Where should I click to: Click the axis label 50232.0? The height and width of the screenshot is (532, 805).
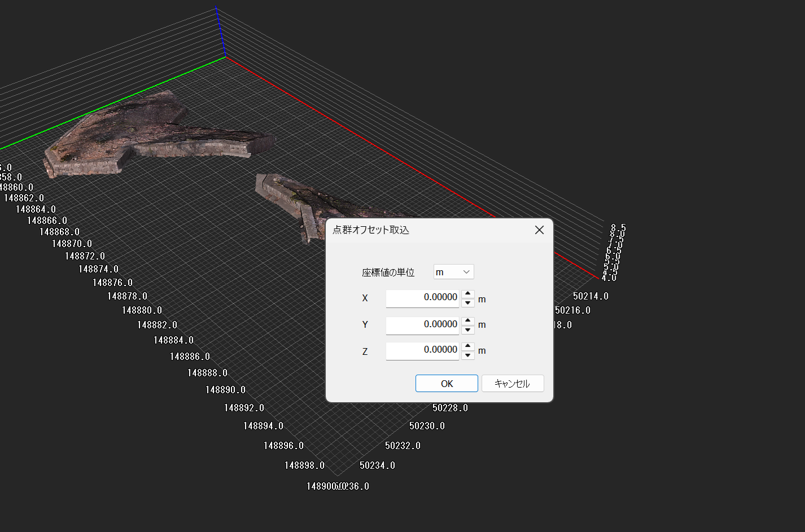coord(403,446)
